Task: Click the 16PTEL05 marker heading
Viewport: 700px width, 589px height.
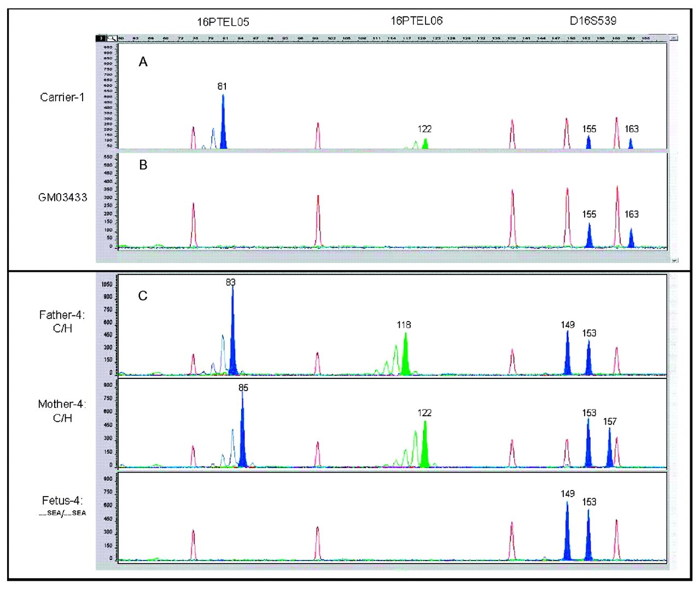Action: click(x=223, y=22)
